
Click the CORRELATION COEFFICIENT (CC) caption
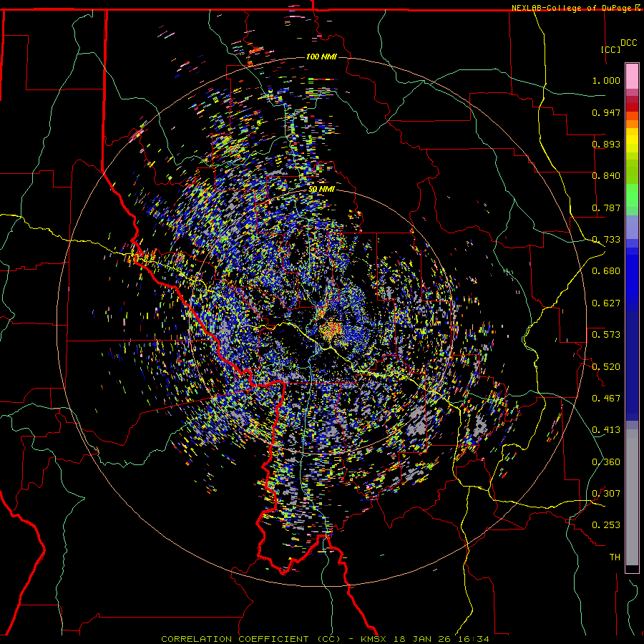tap(250, 639)
